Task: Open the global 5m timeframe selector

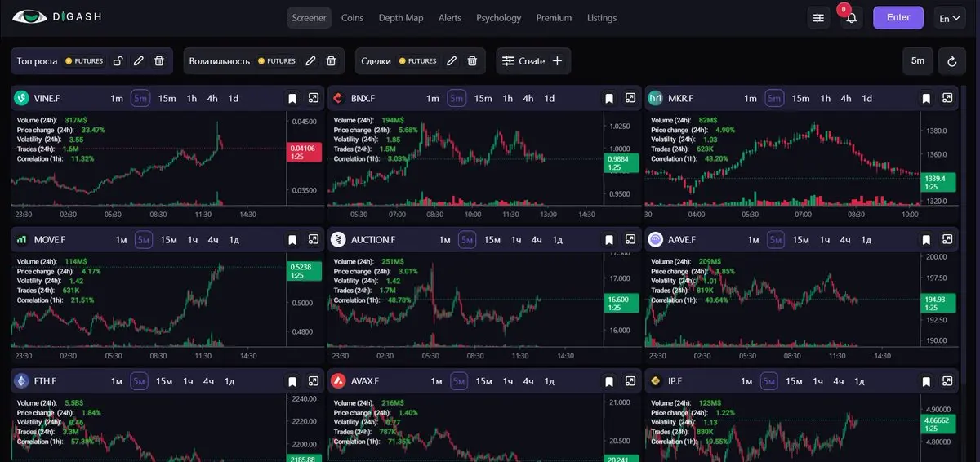Action: click(918, 61)
